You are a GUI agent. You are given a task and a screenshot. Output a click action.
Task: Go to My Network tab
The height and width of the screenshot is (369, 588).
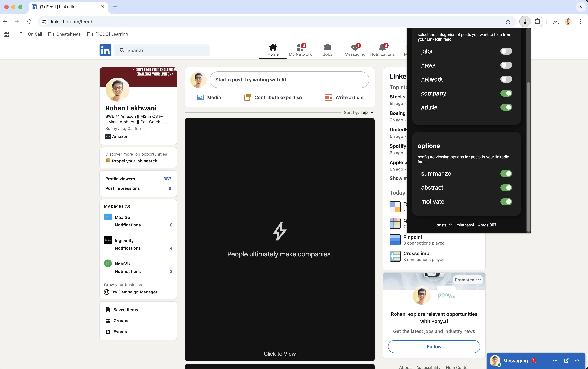(300, 50)
